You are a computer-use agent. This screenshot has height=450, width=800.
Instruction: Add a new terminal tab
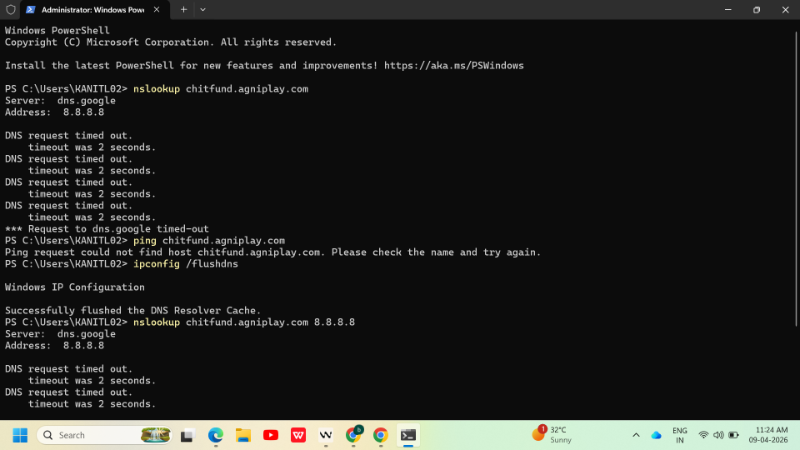(183, 9)
